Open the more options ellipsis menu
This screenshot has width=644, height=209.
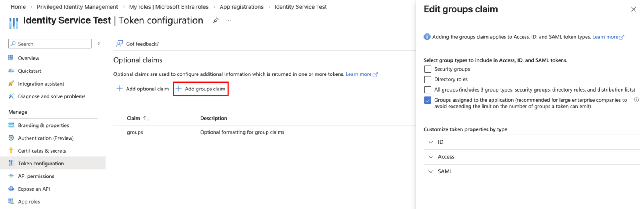pos(228,21)
